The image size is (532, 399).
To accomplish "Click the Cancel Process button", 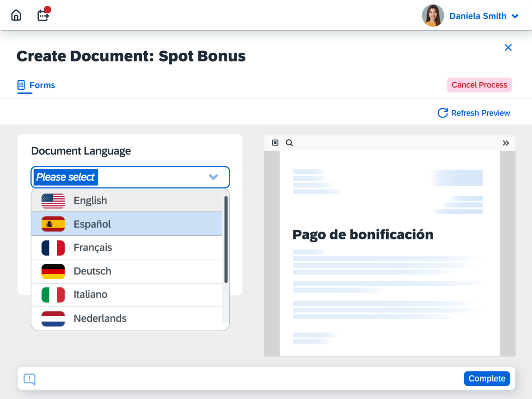I will coord(479,85).
